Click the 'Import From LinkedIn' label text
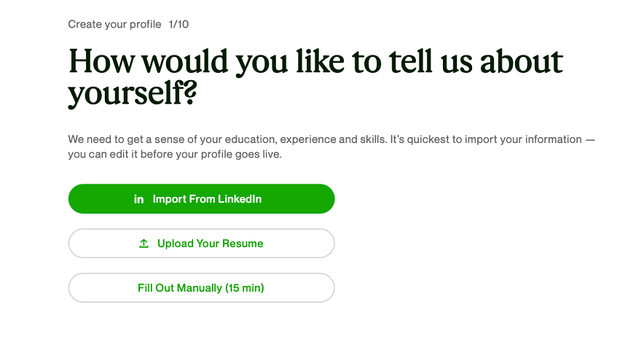The height and width of the screenshot is (339, 644). coord(207,199)
